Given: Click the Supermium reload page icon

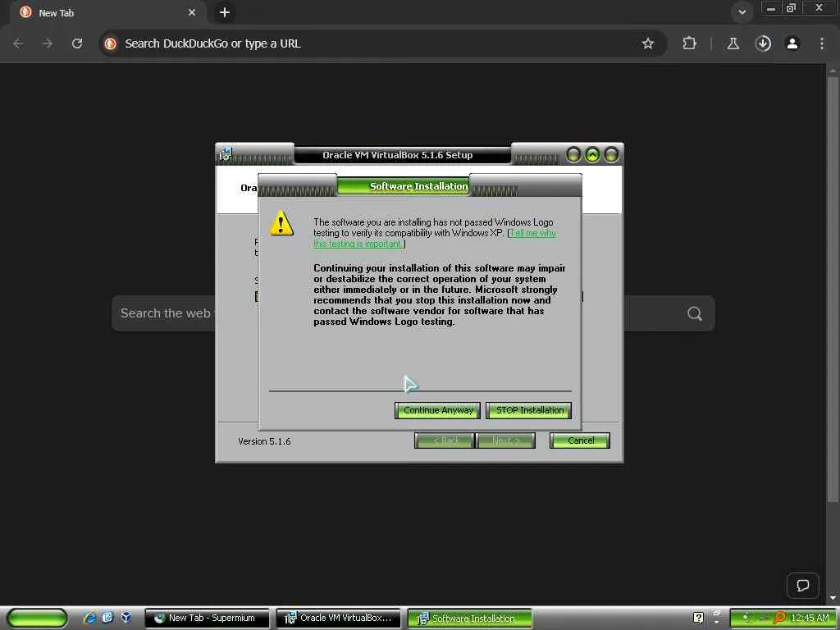Looking at the screenshot, I should coord(77,43).
